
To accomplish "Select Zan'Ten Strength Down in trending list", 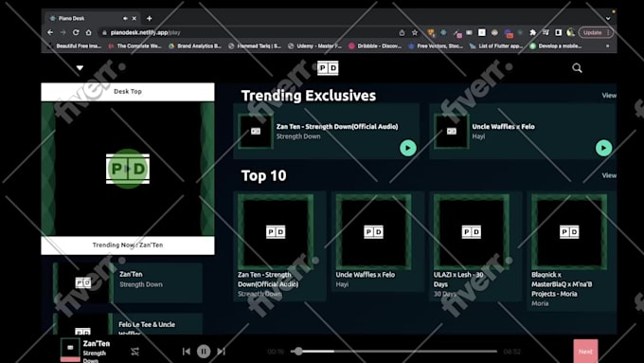I will 128,282.
